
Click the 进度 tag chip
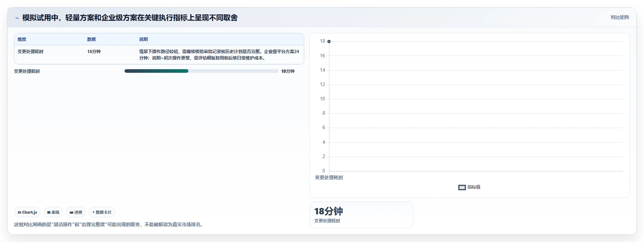coord(76,212)
